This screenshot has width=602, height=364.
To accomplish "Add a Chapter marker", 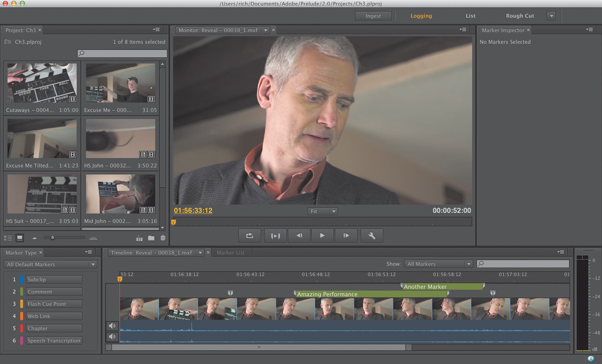I will coord(54,328).
